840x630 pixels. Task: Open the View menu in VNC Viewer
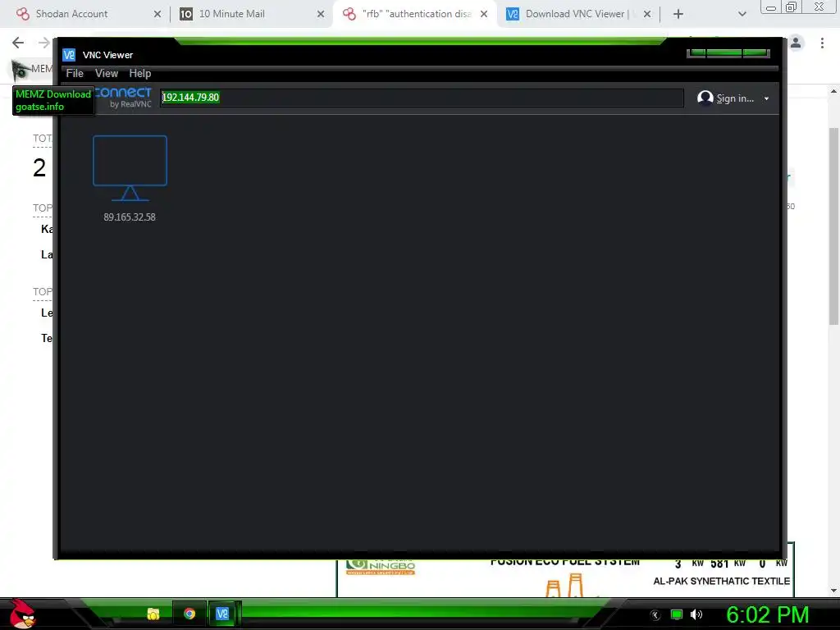tap(107, 73)
